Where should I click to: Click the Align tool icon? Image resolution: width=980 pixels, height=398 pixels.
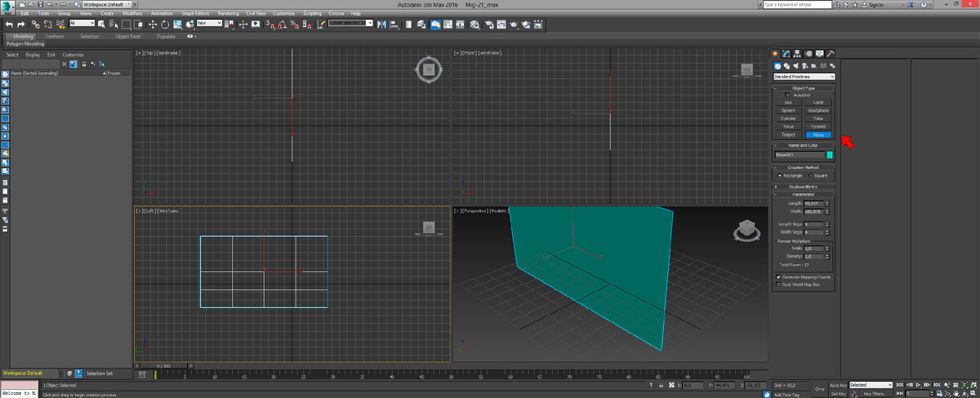click(394, 25)
